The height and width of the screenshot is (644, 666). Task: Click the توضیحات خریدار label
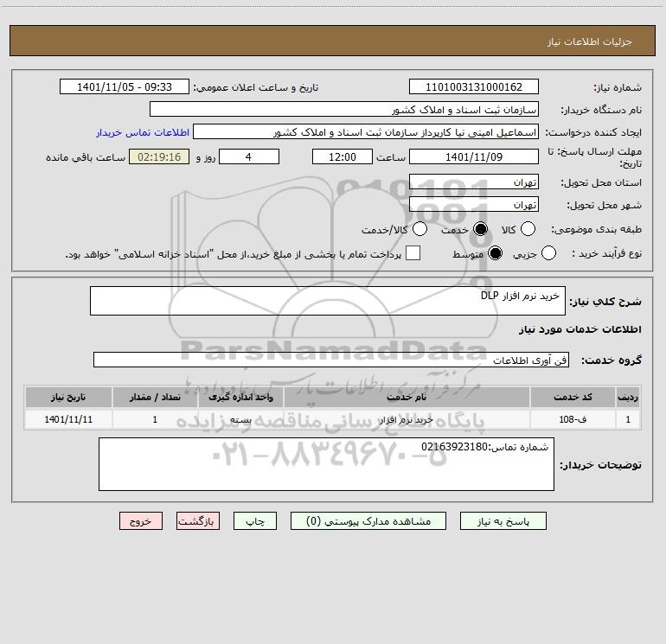(x=600, y=465)
